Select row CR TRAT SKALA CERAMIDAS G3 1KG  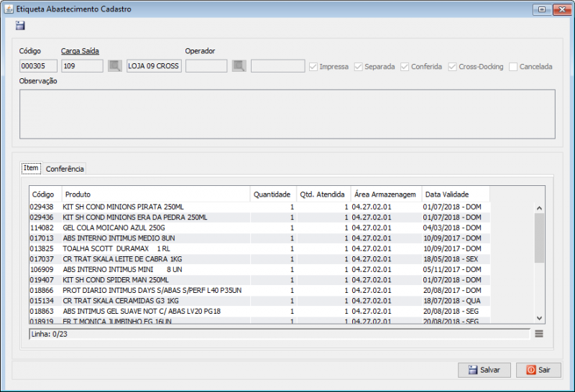pos(259,301)
